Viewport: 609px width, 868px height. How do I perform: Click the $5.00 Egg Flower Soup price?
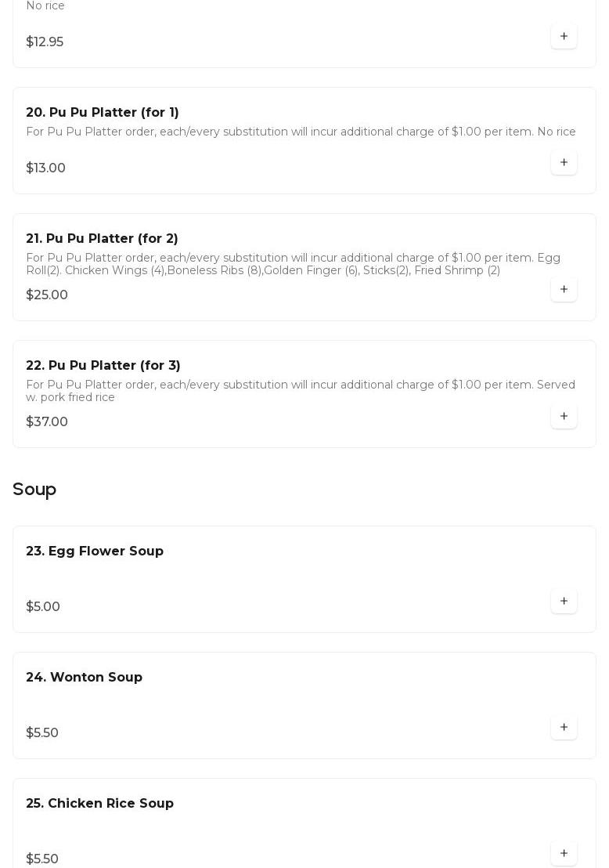click(43, 607)
